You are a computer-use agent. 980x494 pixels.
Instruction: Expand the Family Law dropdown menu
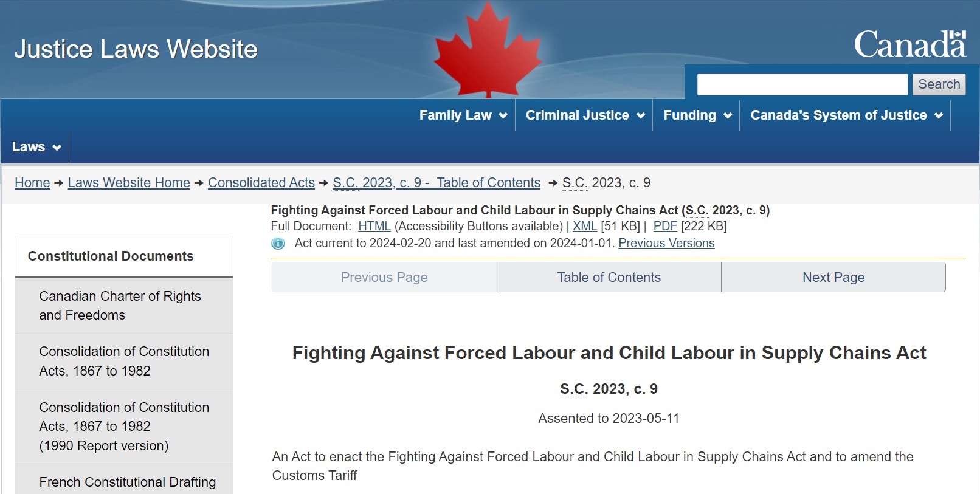[463, 115]
